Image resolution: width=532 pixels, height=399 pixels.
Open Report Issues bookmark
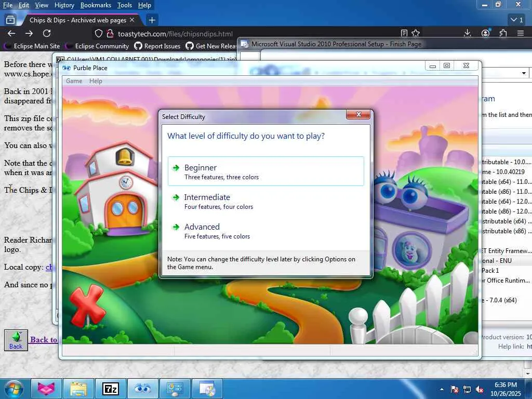pos(157,46)
